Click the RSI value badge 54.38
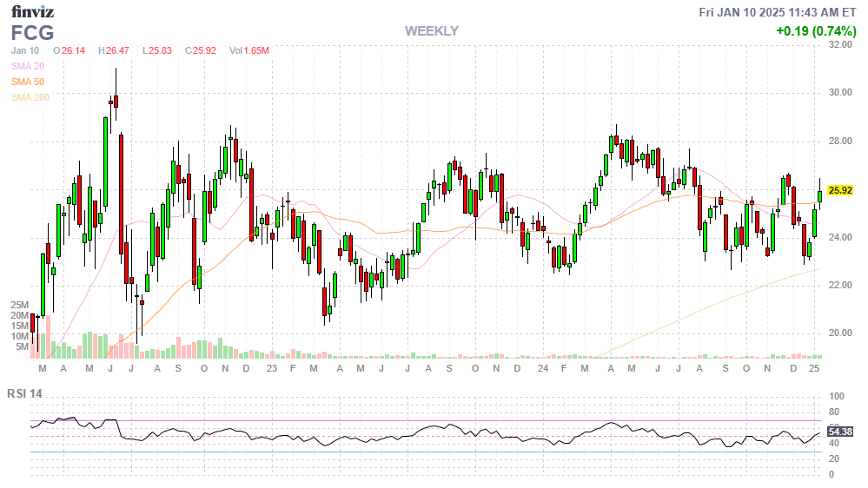Image resolution: width=868 pixels, height=488 pixels. [840, 431]
